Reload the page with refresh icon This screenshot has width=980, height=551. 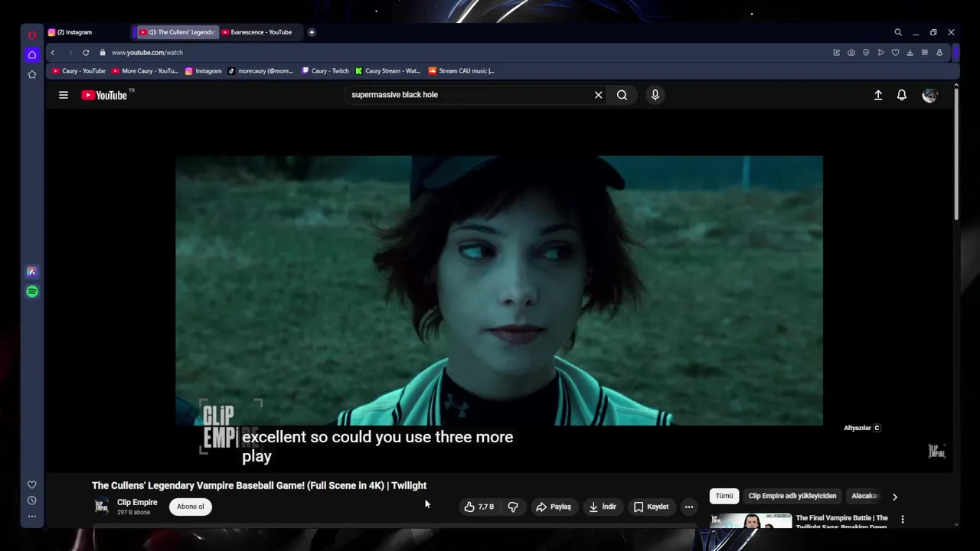coord(86,53)
